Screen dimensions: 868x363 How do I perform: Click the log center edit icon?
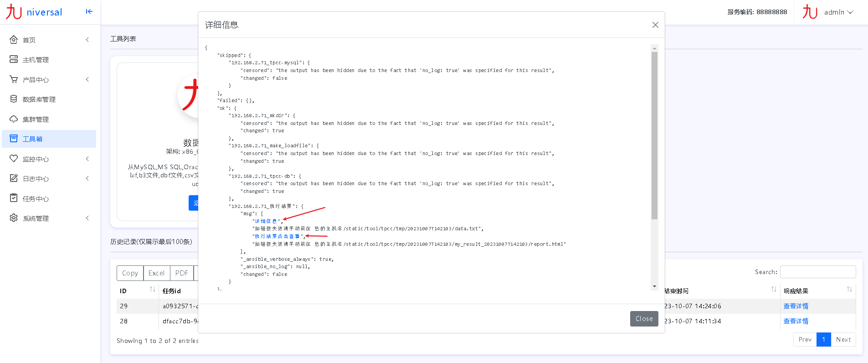[14, 178]
